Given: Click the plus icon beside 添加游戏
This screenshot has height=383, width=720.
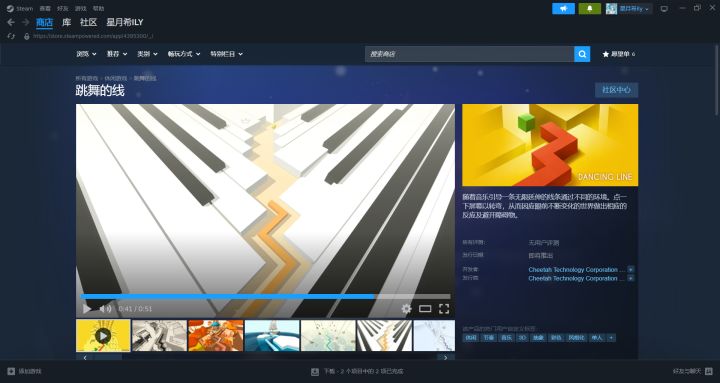Looking at the screenshot, I should click(x=11, y=371).
